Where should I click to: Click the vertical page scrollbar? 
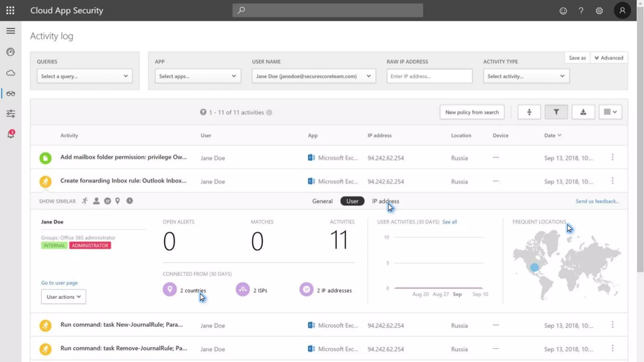point(640,138)
